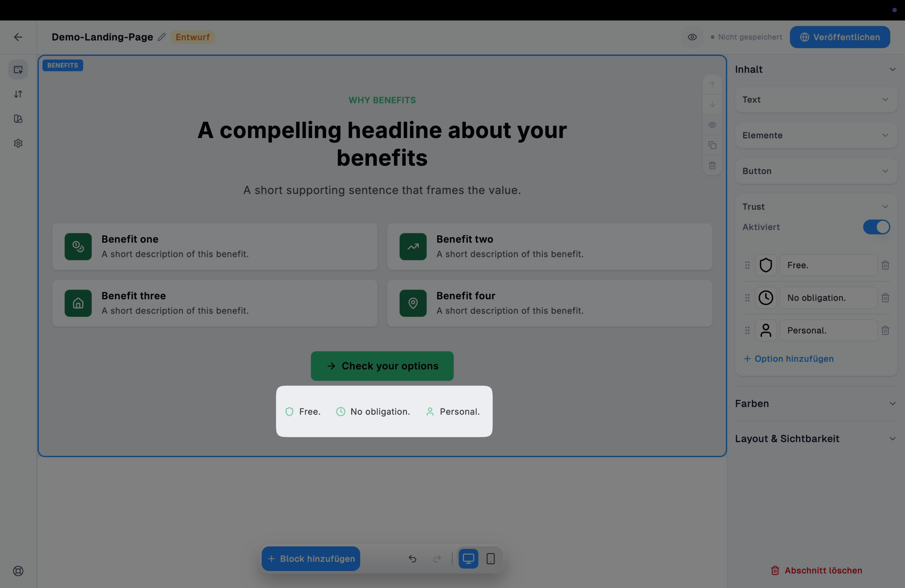Image resolution: width=905 pixels, height=588 pixels.
Task: Grab the drag handle of the Free. option
Action: 747,265
